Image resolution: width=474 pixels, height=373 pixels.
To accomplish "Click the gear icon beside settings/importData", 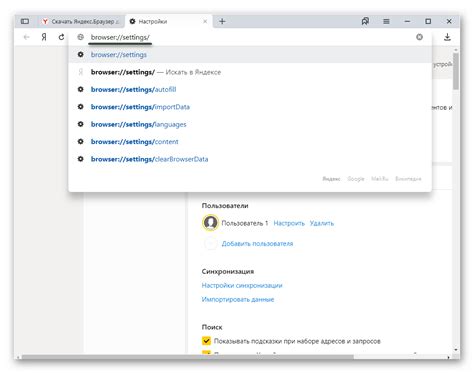I will pyautogui.click(x=80, y=107).
